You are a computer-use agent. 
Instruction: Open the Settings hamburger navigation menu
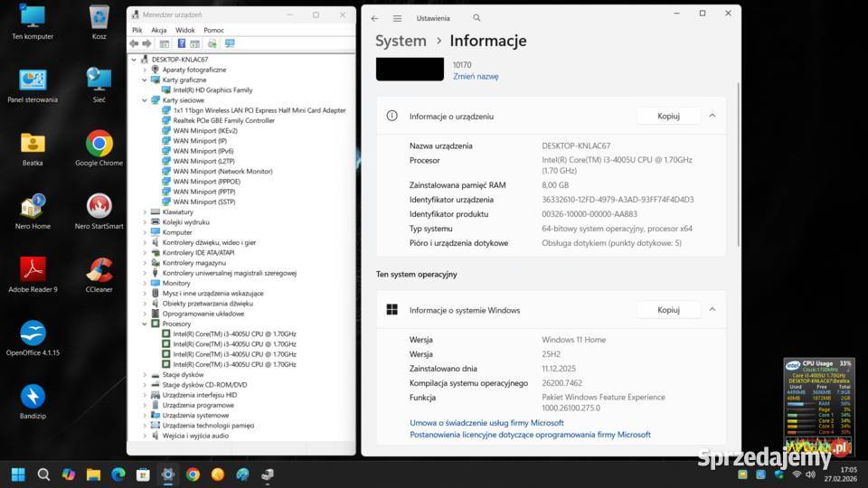point(397,18)
